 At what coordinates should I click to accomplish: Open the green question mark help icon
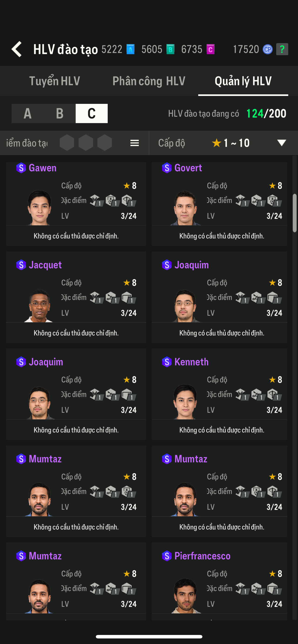pos(282,49)
